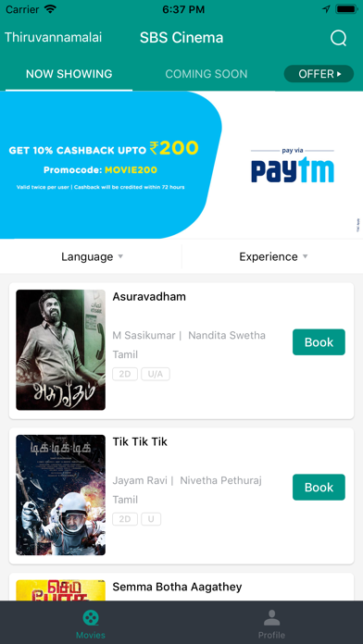Viewport: 363px width, 644px height.
Task: Switch to the COMING SOON tab
Action: 207,74
